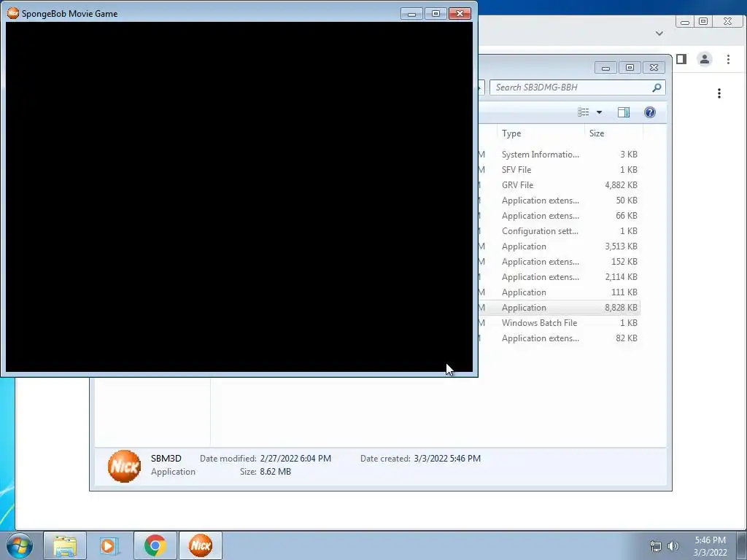Close the SB3DMG-BBH Explorer window
This screenshot has height=560, width=747.
tap(654, 68)
